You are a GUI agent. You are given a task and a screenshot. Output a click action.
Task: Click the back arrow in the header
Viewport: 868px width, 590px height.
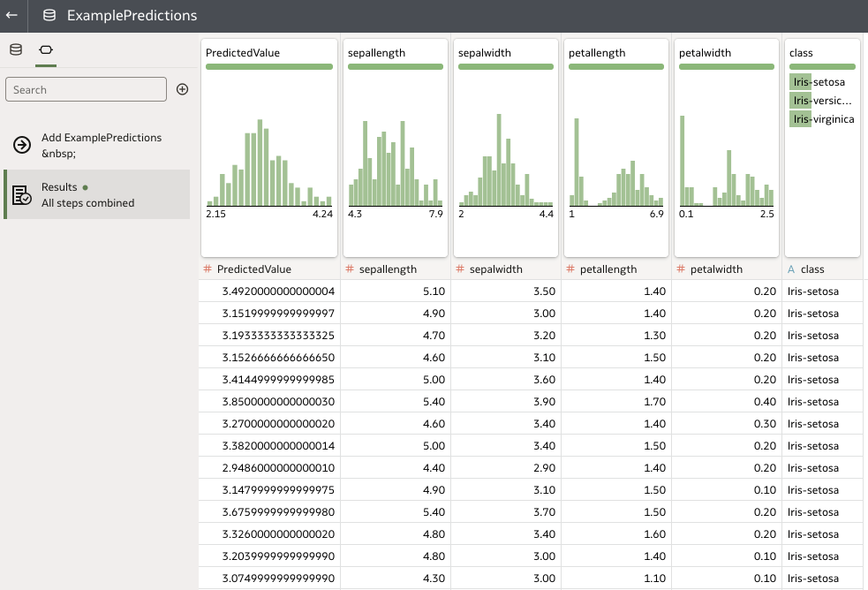point(12,15)
